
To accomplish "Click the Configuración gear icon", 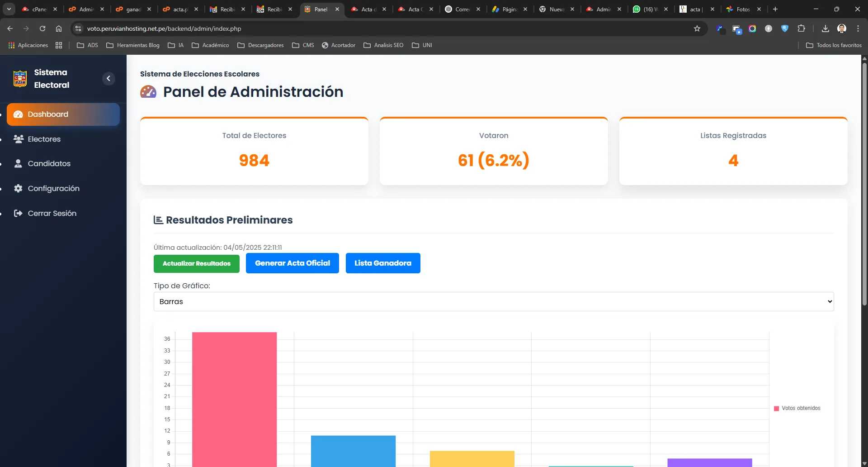I will pyautogui.click(x=18, y=188).
